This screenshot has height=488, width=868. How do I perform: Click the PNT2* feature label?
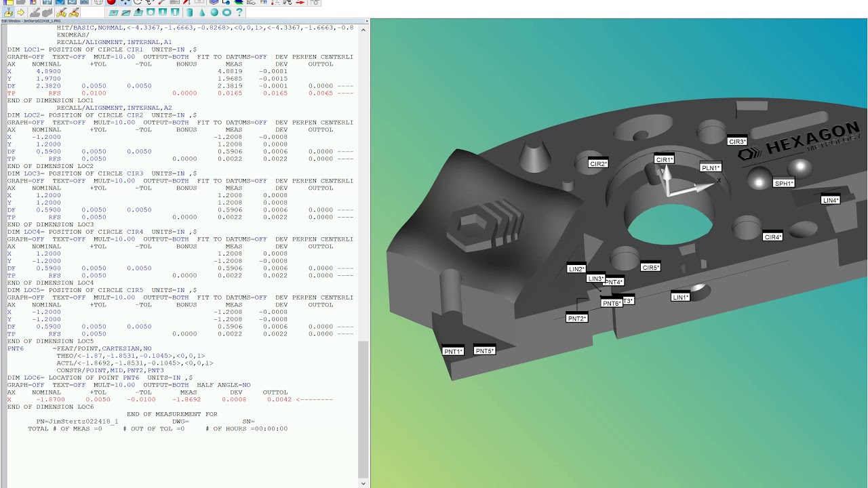(577, 319)
